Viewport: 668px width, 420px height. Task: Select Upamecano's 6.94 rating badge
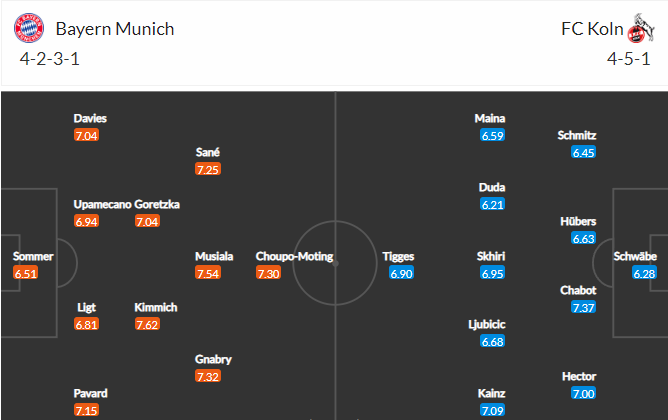click(x=86, y=221)
